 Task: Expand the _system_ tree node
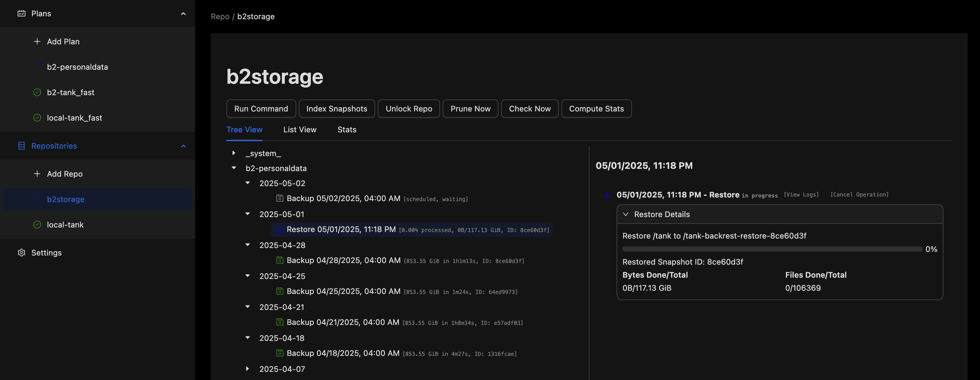234,153
